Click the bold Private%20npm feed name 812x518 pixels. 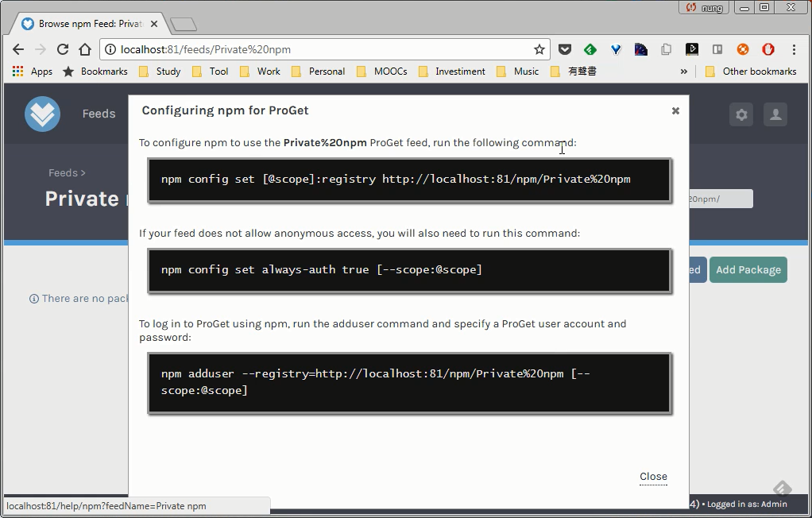click(325, 142)
